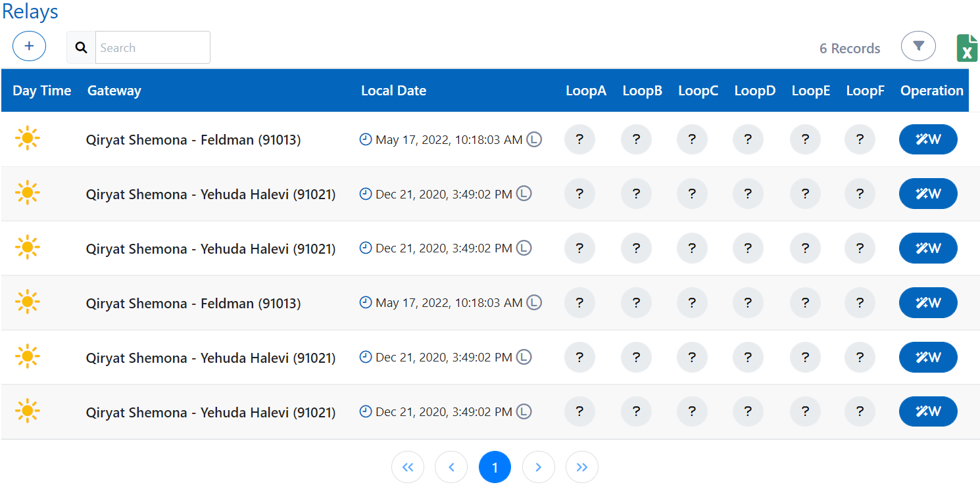Click the sun icon in the last row
980x489 pixels.
[x=27, y=411]
